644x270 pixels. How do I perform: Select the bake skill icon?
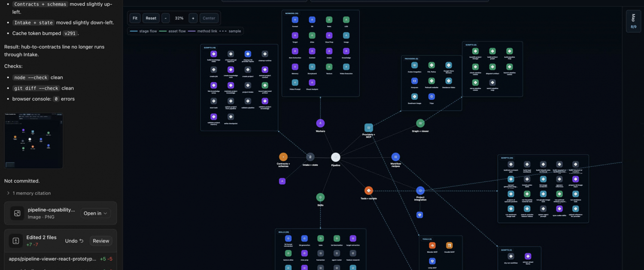click(x=320, y=238)
